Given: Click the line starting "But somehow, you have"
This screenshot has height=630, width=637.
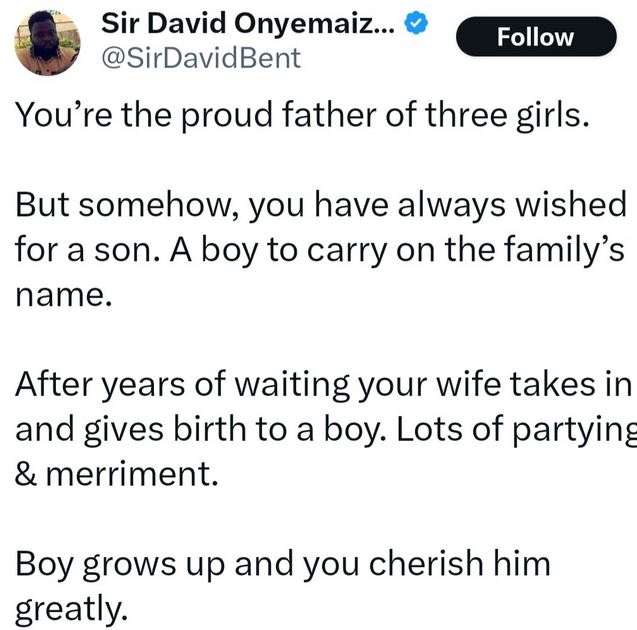Looking at the screenshot, I should tap(321, 206).
